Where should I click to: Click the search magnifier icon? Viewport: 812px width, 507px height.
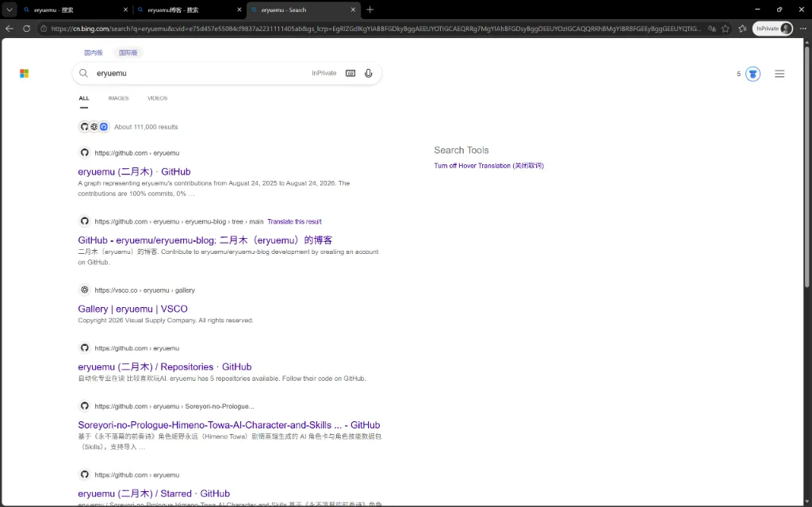point(83,73)
